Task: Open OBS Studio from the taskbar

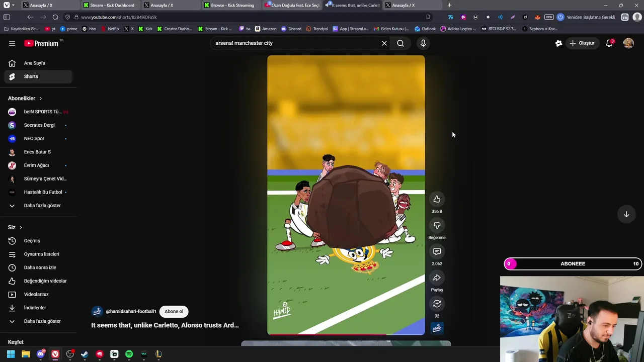Action: tap(70, 354)
